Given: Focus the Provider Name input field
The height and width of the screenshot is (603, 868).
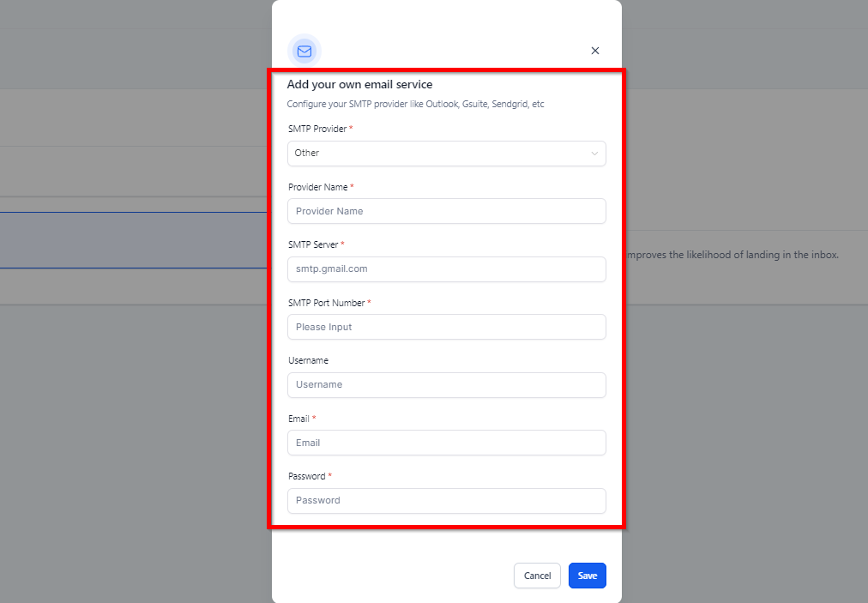Looking at the screenshot, I should [x=446, y=211].
